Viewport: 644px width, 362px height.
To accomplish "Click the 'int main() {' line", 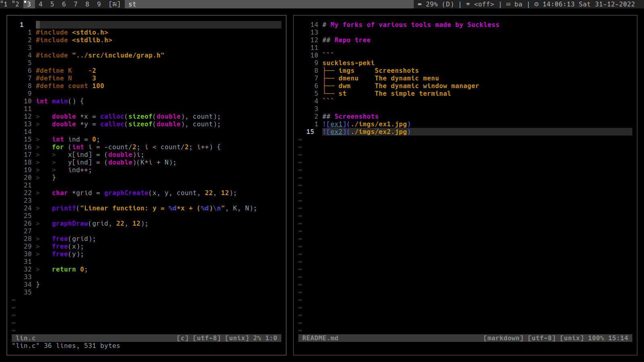I will tap(60, 101).
